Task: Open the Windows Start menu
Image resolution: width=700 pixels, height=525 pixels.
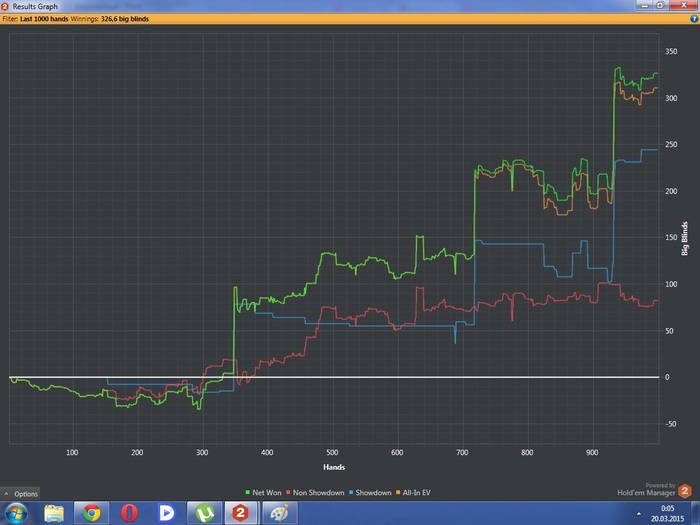Action: [x=16, y=513]
